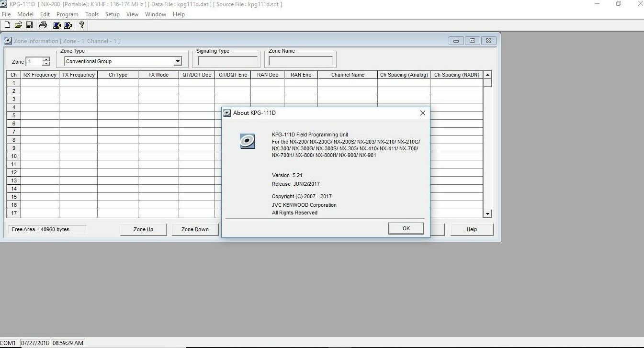Click the KPG-111D icon in About dialog
The image size is (644, 348).
click(247, 141)
